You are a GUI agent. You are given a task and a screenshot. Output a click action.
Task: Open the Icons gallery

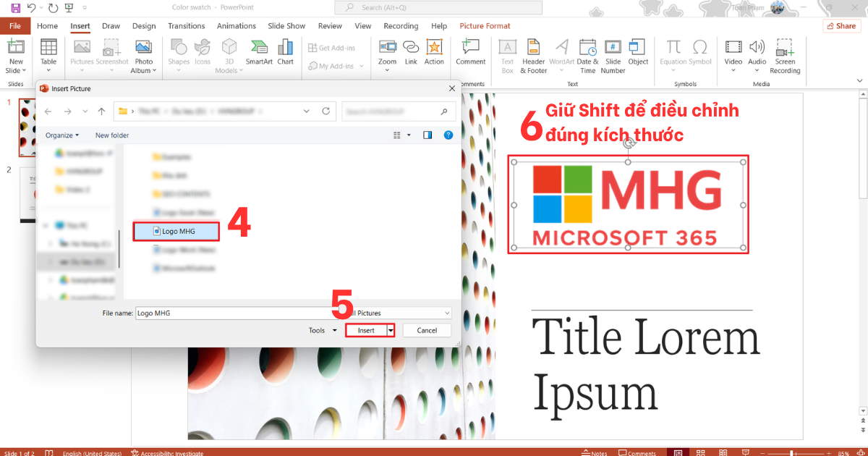pyautogui.click(x=203, y=52)
